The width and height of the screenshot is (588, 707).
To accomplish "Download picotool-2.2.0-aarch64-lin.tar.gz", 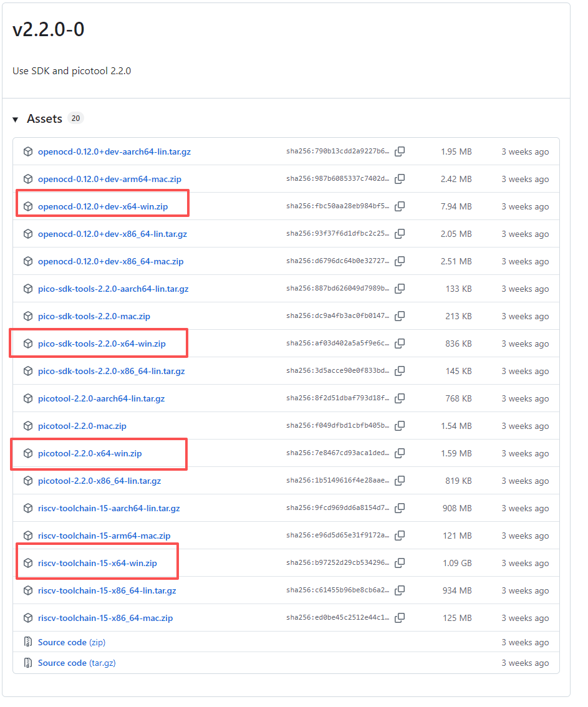I will 102,398.
